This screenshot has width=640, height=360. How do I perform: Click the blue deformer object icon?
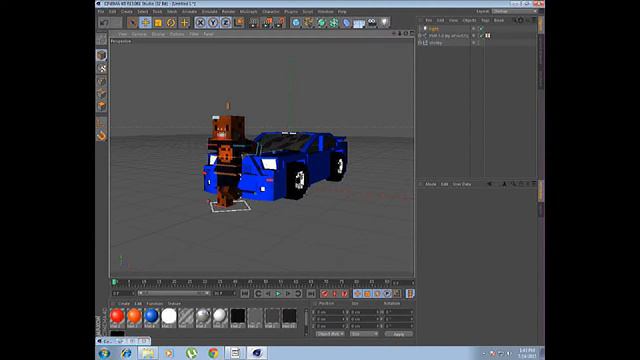click(x=347, y=23)
